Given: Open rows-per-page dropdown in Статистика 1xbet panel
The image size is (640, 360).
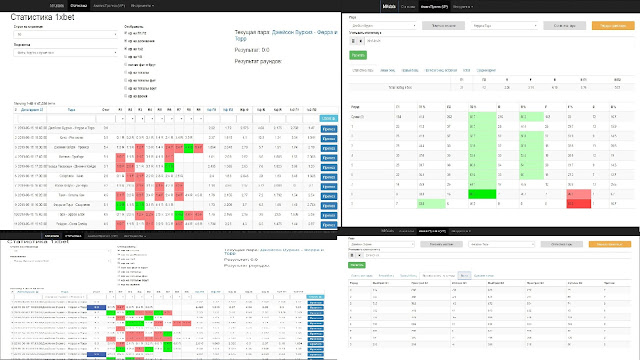Looking at the screenshot, I should (65, 34).
